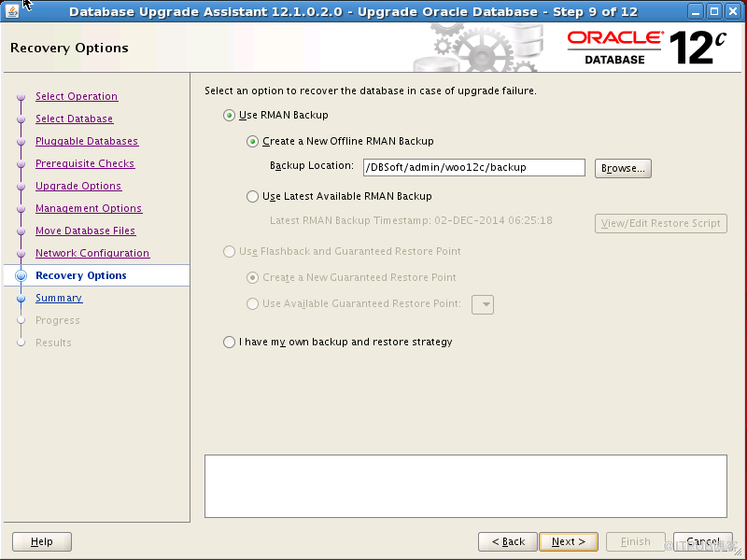The height and width of the screenshot is (560, 747).
Task: Go to the Select Operation step
Action: (x=77, y=96)
